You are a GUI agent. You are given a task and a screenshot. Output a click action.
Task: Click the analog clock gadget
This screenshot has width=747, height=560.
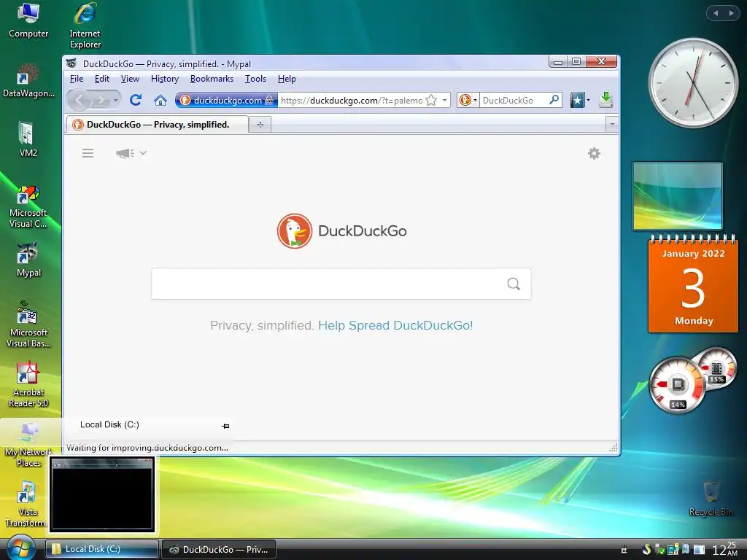click(x=693, y=83)
